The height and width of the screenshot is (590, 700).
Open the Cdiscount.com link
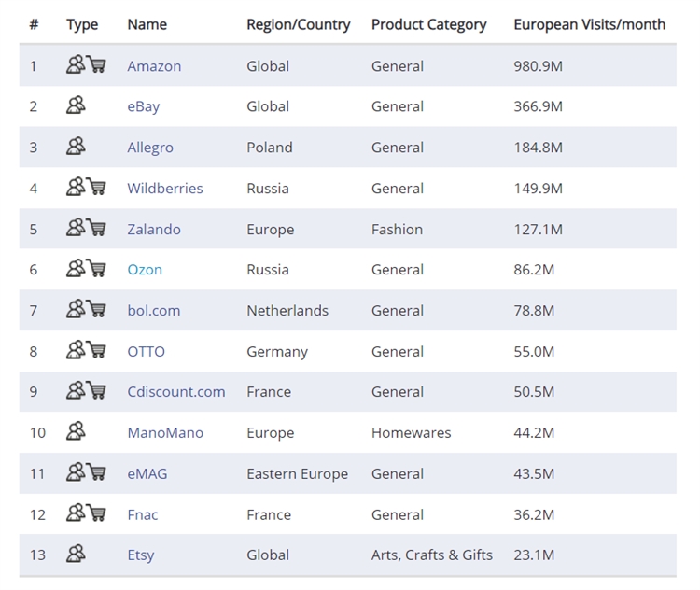(176, 392)
